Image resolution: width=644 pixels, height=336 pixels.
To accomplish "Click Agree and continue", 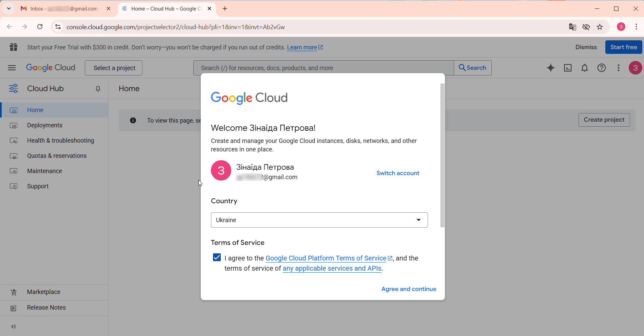I will (x=409, y=289).
